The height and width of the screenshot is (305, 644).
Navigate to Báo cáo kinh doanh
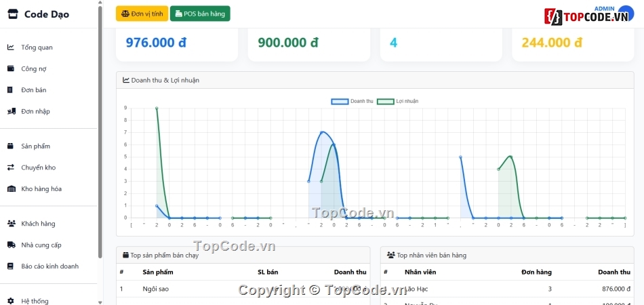pos(48,266)
